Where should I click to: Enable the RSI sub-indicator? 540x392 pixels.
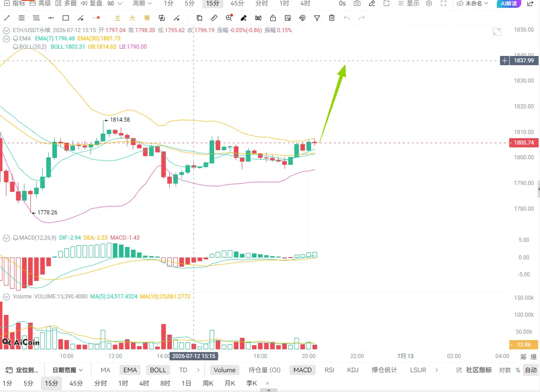(329, 370)
